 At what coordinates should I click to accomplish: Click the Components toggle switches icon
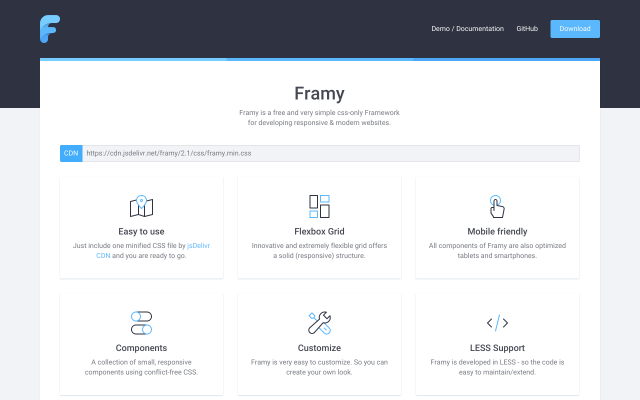[141, 323]
